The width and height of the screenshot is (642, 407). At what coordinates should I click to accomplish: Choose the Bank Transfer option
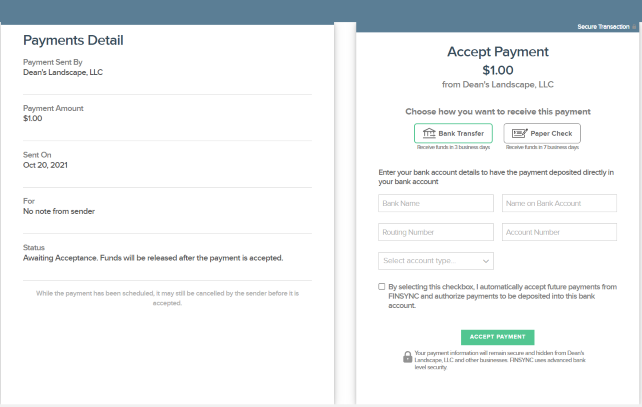tap(453, 133)
